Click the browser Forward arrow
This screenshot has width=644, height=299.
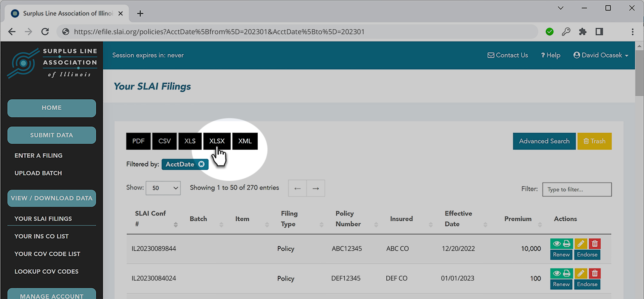29,32
